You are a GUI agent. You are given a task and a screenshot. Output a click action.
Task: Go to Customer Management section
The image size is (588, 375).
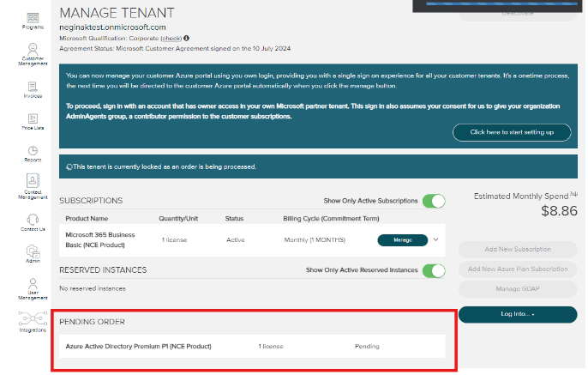tap(33, 53)
